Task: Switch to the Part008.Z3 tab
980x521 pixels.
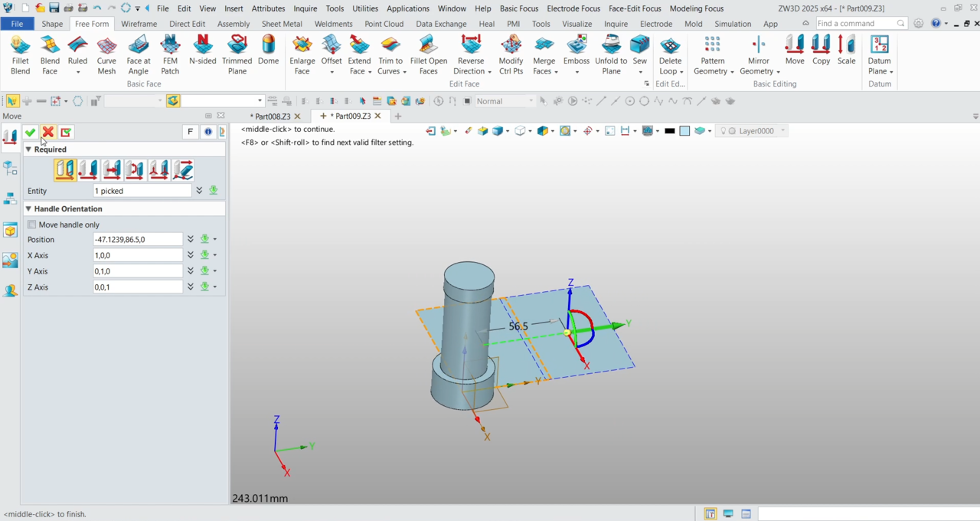Action: [x=272, y=116]
